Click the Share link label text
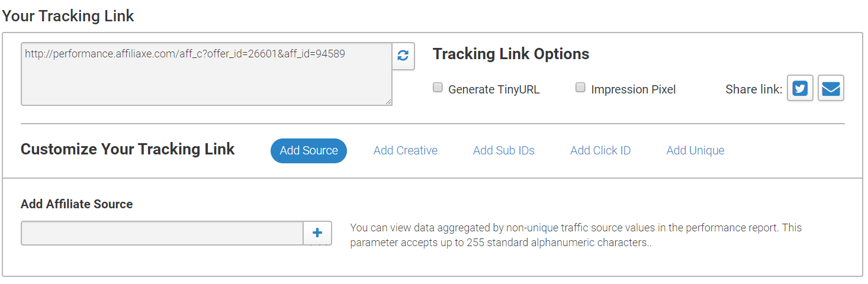Viewport: 868px width, 284px height. pos(754,89)
